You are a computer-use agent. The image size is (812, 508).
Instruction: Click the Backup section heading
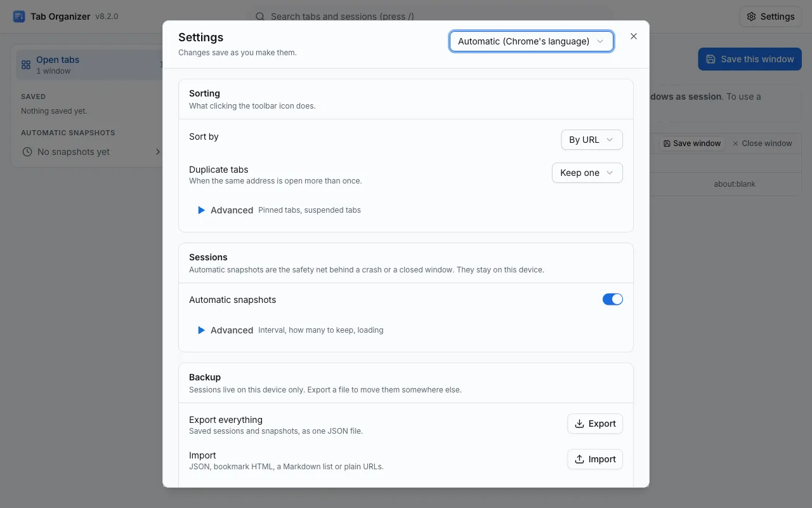click(205, 377)
